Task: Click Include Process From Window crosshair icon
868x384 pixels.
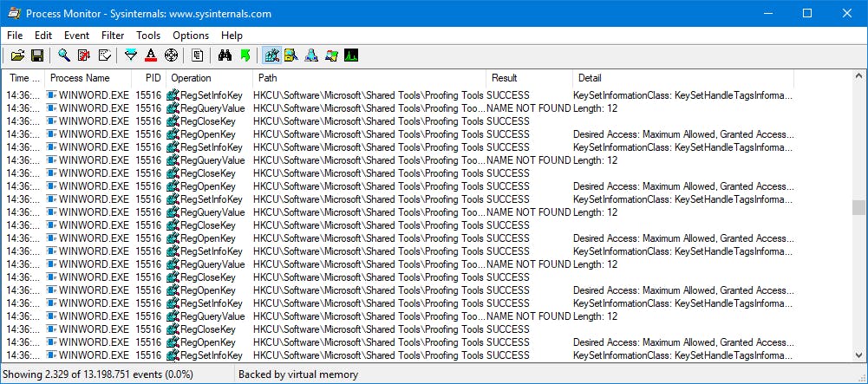Action: (171, 55)
